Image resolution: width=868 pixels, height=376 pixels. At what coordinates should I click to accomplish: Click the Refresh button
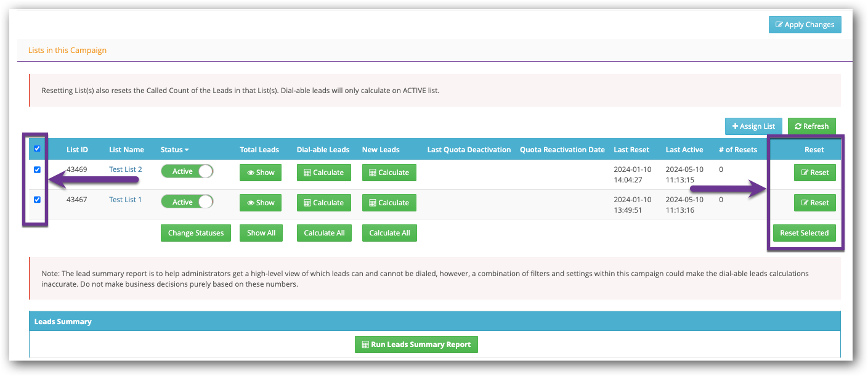point(811,126)
